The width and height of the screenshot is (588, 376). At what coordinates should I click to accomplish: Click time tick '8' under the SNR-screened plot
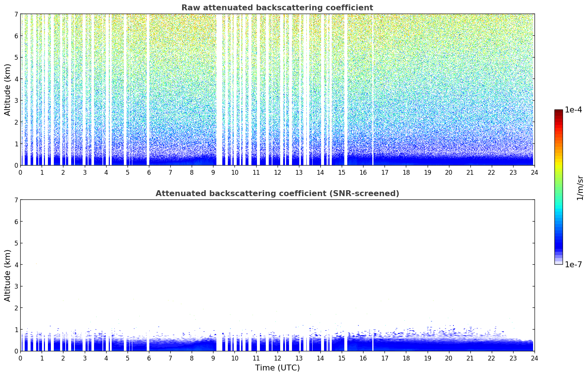[x=192, y=358]
